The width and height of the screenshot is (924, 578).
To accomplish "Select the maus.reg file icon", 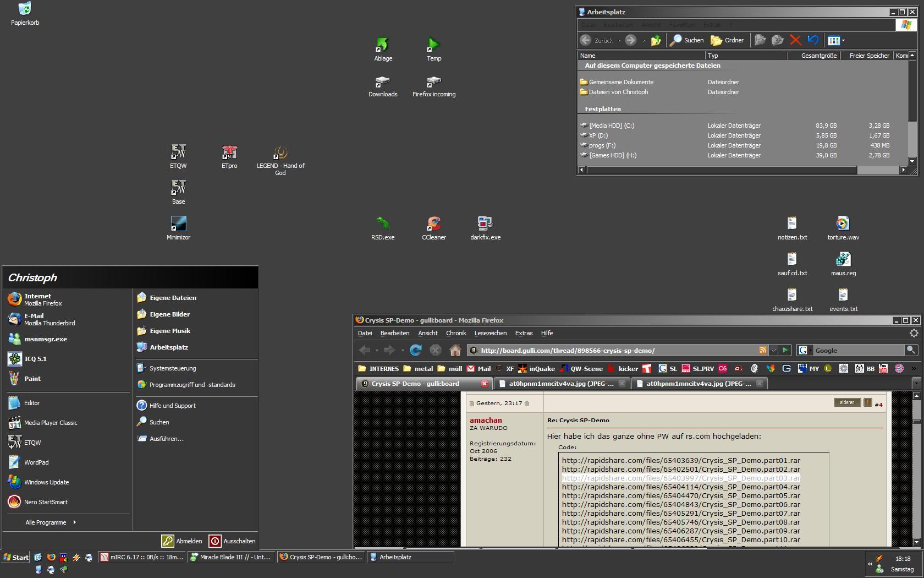I will click(x=843, y=264).
